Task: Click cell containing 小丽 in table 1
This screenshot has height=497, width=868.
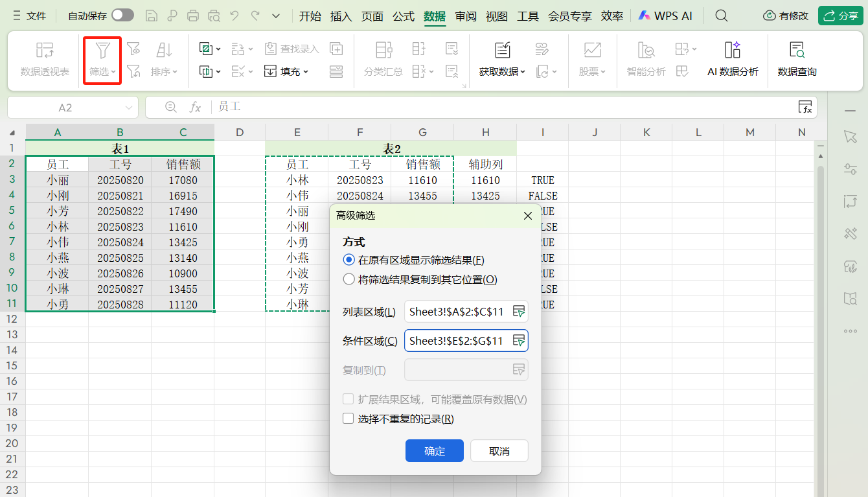Action: point(57,180)
